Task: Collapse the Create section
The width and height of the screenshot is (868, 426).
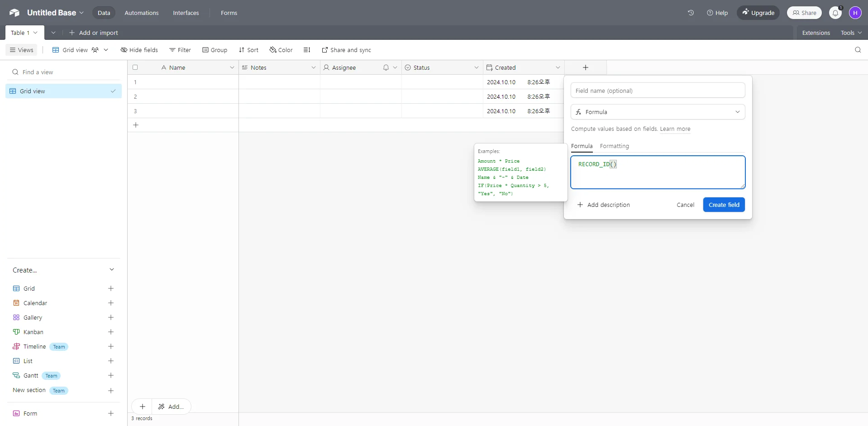Action: [112, 270]
